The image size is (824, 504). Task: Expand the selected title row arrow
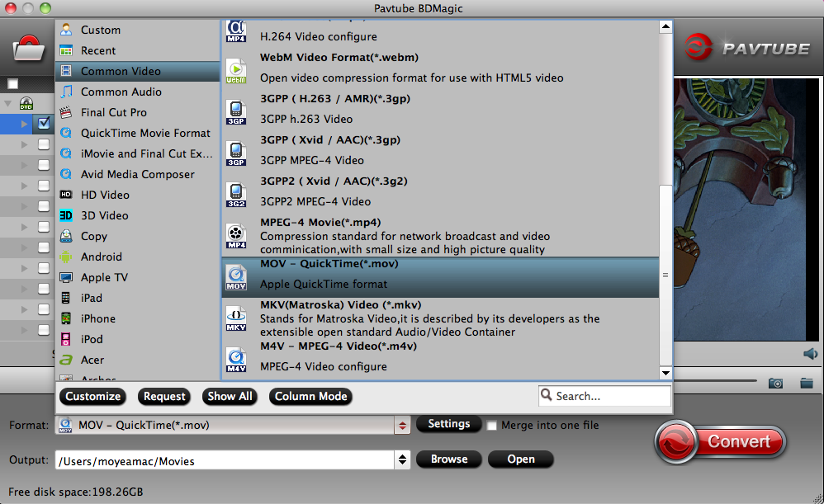pyautogui.click(x=24, y=124)
